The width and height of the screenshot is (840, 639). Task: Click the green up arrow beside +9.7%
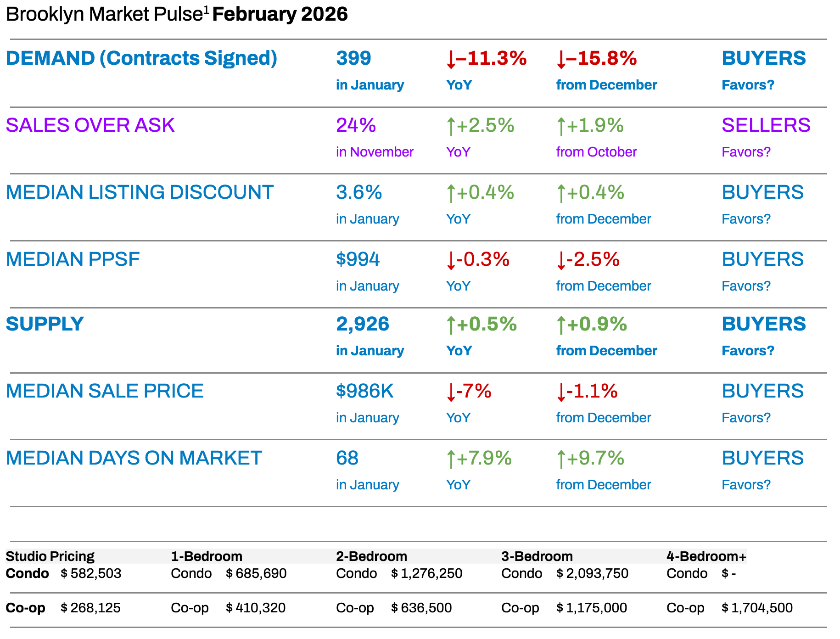pyautogui.click(x=561, y=459)
